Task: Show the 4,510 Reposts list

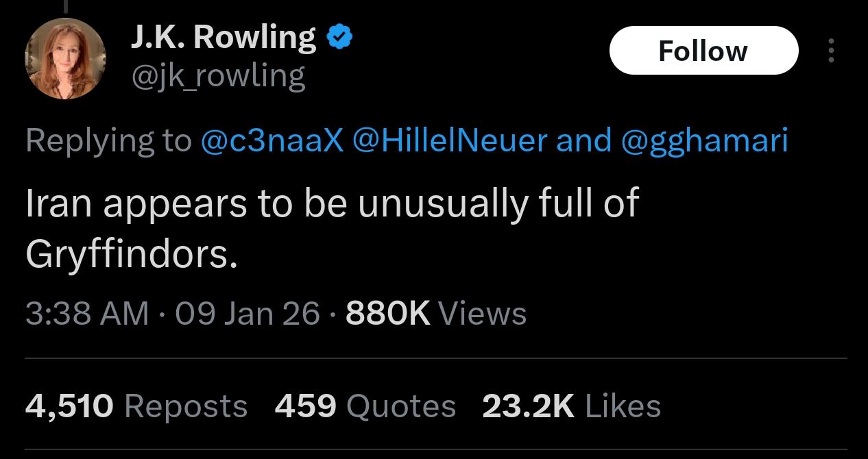Action: click(136, 406)
